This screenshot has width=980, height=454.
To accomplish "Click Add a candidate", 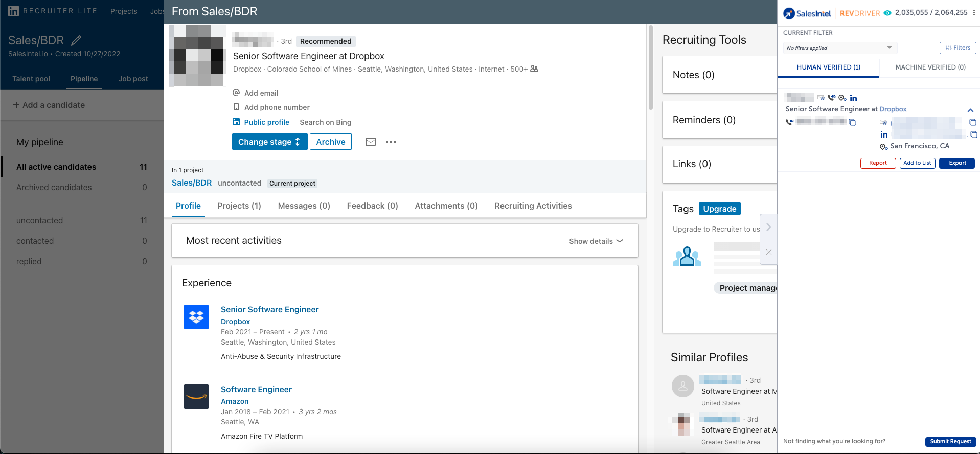I will (49, 105).
